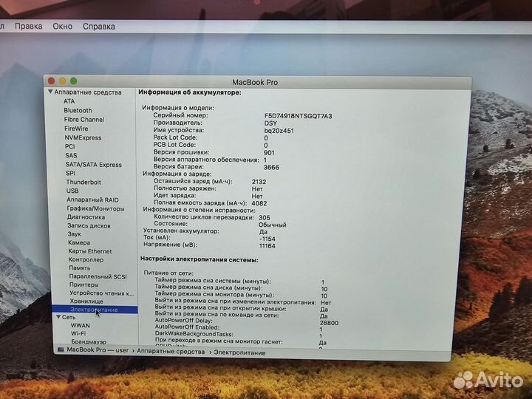
Task: Click AutoPowerOff Delay value 28800
Action: tap(329, 323)
